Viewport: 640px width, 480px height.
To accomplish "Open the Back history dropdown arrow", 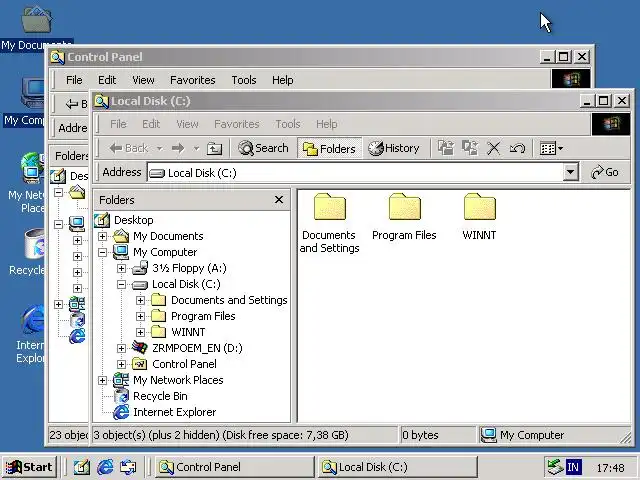I will tap(160, 149).
